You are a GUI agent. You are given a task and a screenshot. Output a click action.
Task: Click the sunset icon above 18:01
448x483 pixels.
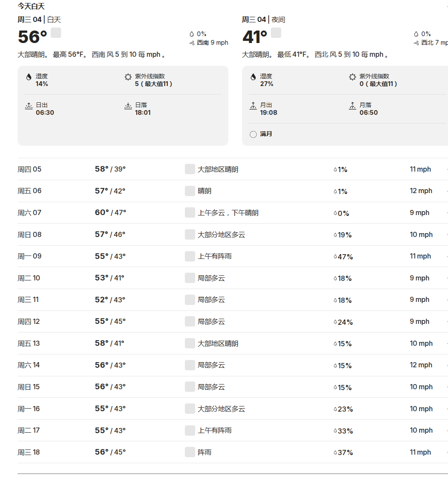[128, 106]
